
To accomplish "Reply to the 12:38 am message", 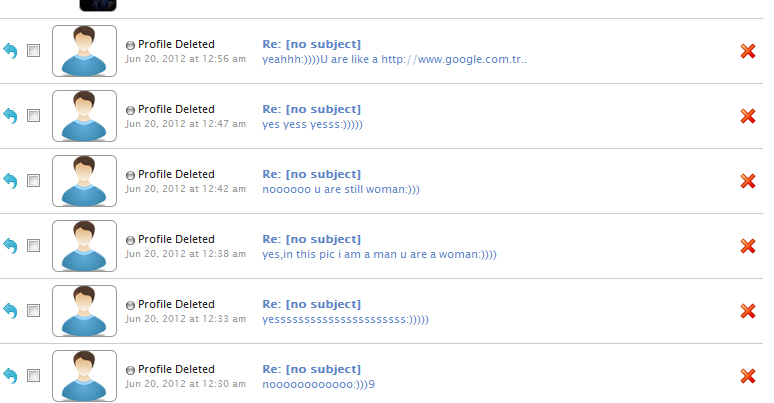I will 10,245.
